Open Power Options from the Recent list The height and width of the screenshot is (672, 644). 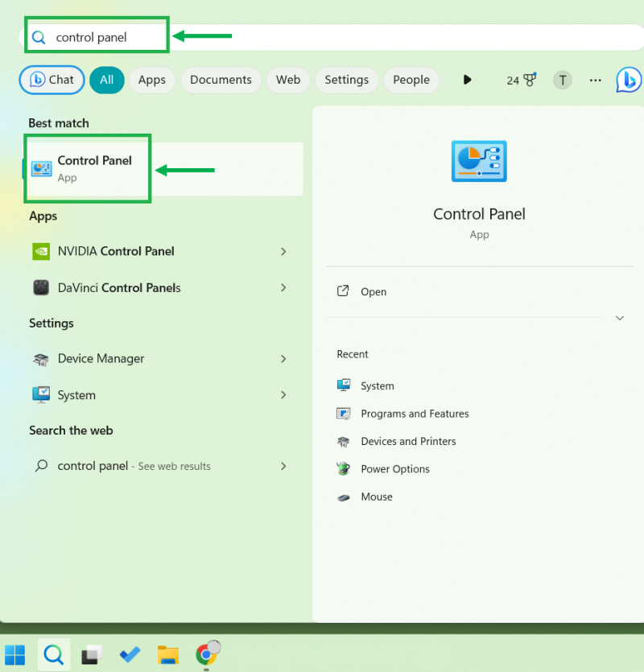(394, 468)
